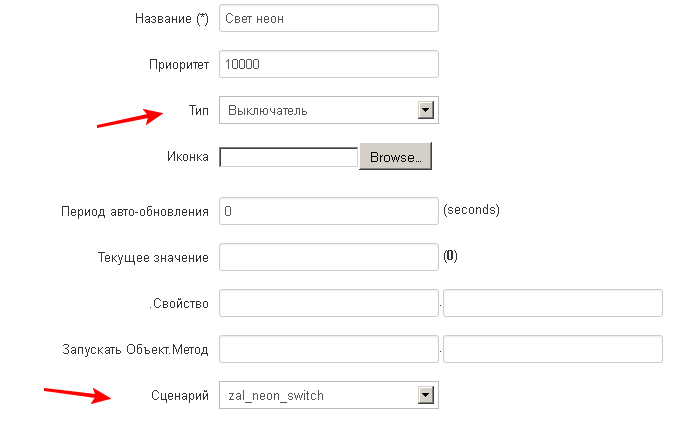This screenshot has height=422, width=674.
Task: Click the Иконка file path text box
Action: tap(288, 157)
